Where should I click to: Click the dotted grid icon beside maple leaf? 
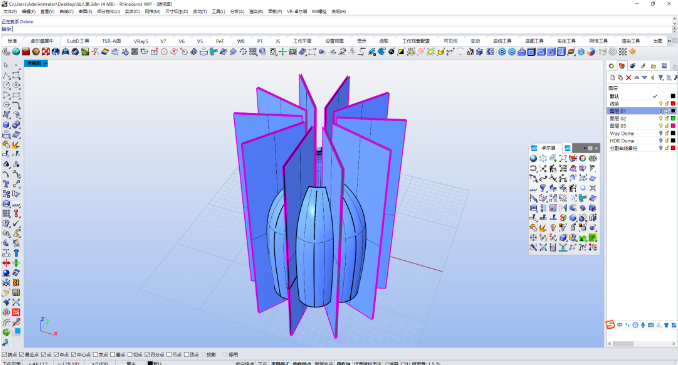tap(623, 52)
